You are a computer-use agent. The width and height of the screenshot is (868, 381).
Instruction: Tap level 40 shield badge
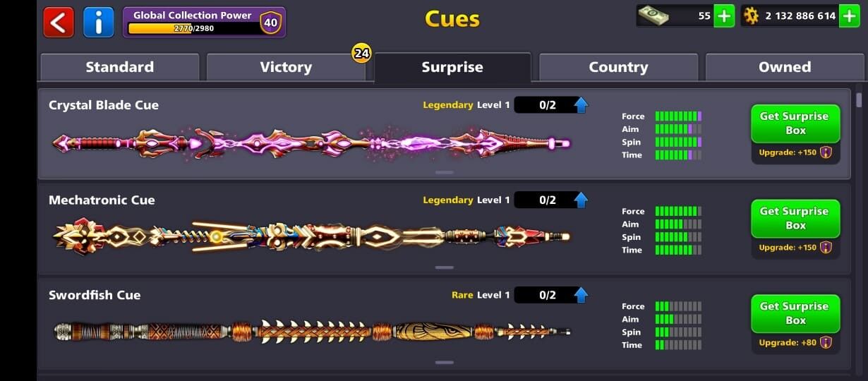tap(270, 22)
